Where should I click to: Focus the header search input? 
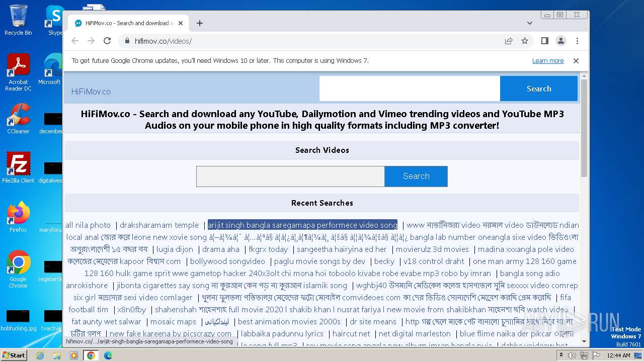[410, 88]
